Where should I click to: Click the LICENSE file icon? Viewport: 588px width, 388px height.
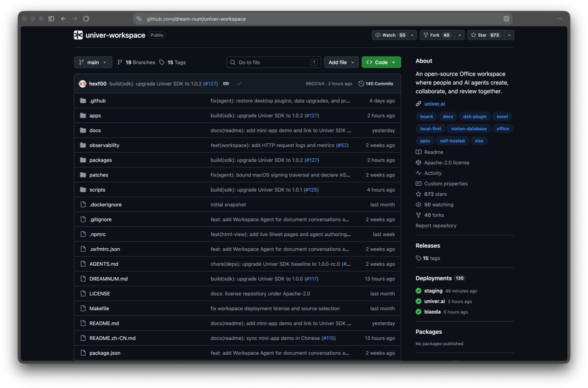83,294
